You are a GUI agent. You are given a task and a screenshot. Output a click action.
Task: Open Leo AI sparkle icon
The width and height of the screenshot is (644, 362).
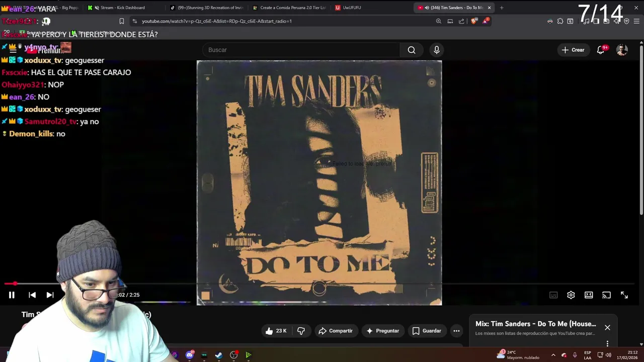tap(616, 21)
